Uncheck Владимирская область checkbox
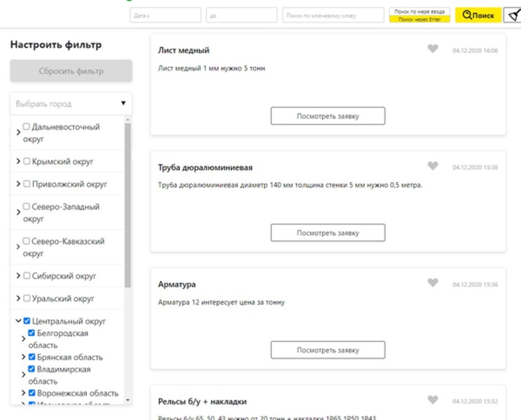The width and height of the screenshot is (521, 420). (32, 369)
